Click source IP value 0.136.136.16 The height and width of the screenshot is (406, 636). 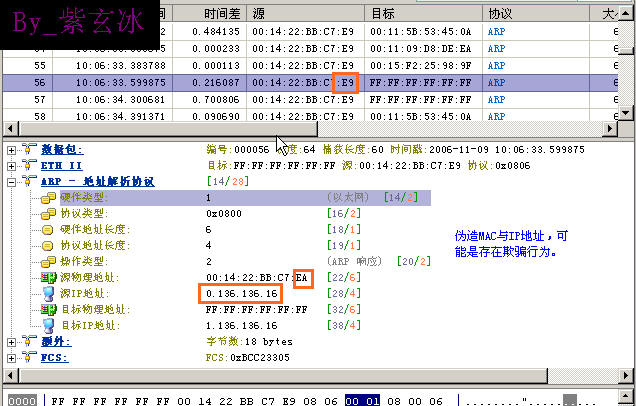tap(242, 294)
